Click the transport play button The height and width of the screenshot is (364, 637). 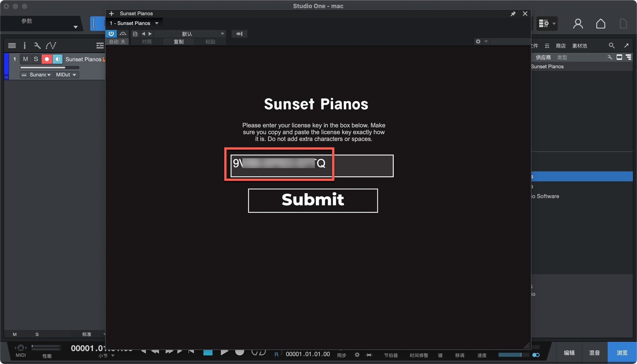224,352
